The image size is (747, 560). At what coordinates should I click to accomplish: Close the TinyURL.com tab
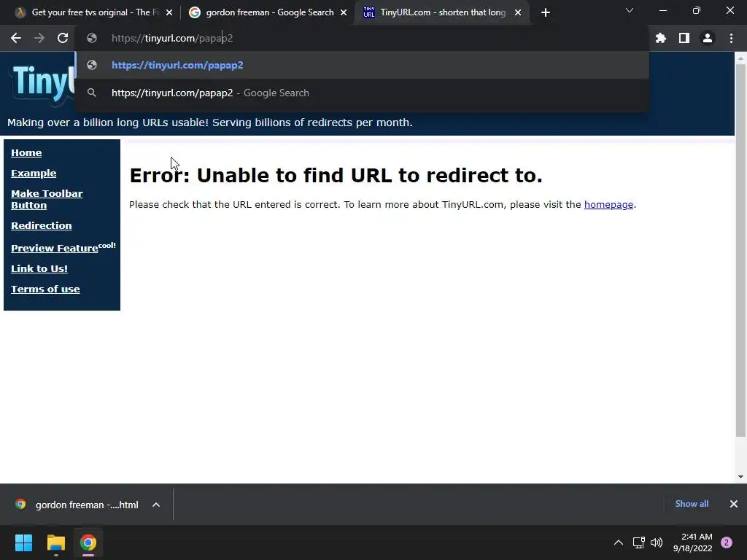518,12
